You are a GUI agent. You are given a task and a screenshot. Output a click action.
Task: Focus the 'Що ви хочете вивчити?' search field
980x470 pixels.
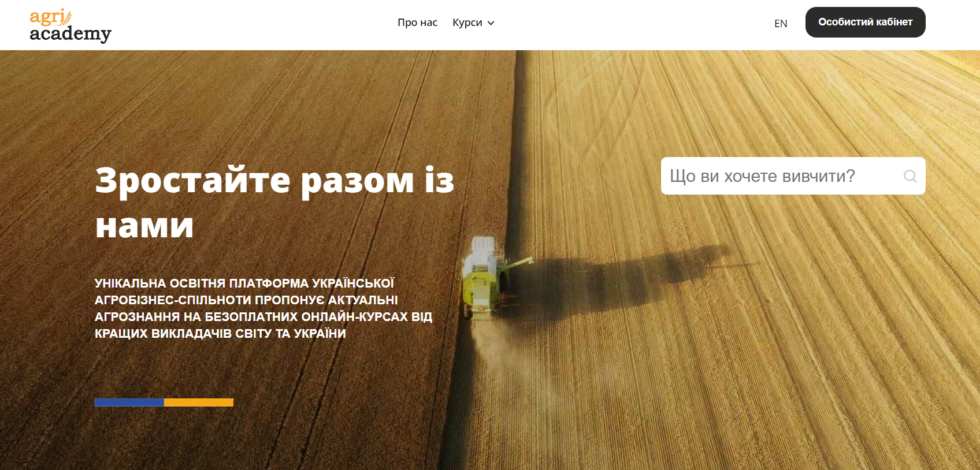pos(793,176)
